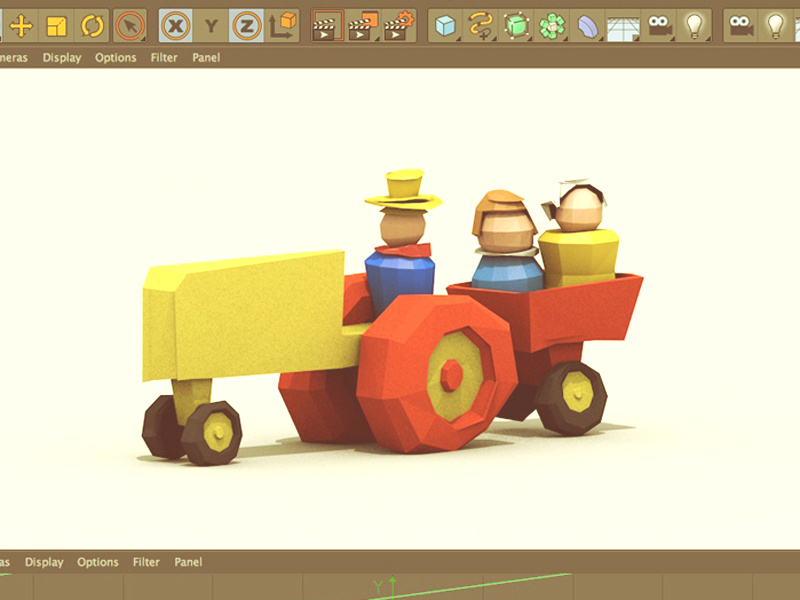Open Panel menu of the upper viewport

pyautogui.click(x=206, y=58)
